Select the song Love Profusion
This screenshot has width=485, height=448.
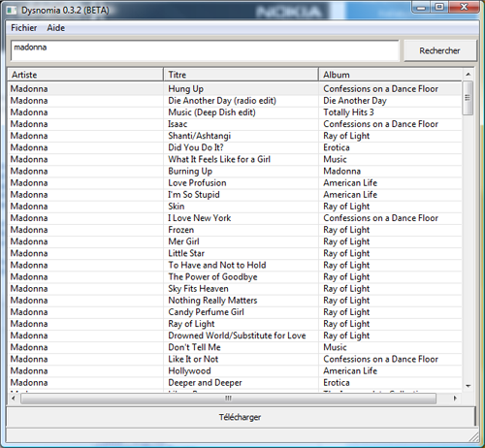point(197,182)
